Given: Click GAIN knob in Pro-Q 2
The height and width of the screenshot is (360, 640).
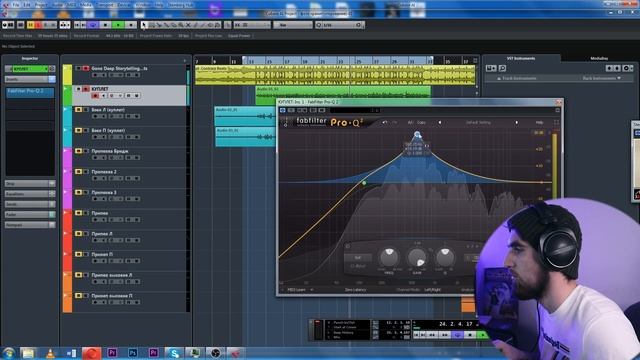Looking at the screenshot, I should (x=417, y=258).
